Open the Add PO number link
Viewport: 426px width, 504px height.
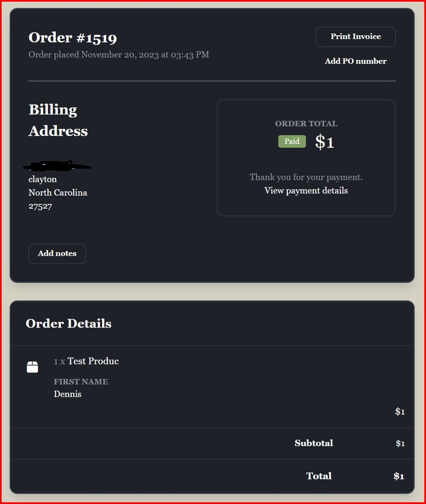pos(355,61)
